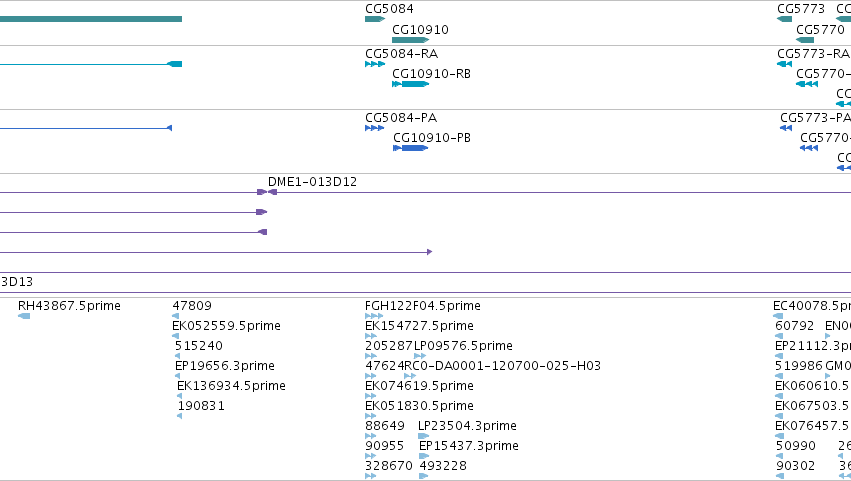Screen dimensions: 851x481
Task: Select the RH43867.5prime EST arrow glyph
Action: pos(24,316)
